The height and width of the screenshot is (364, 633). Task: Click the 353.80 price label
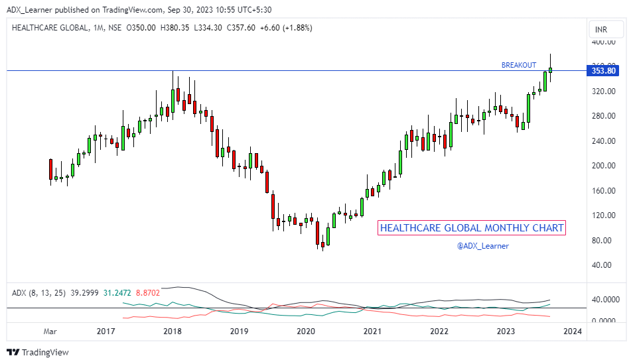(x=604, y=71)
